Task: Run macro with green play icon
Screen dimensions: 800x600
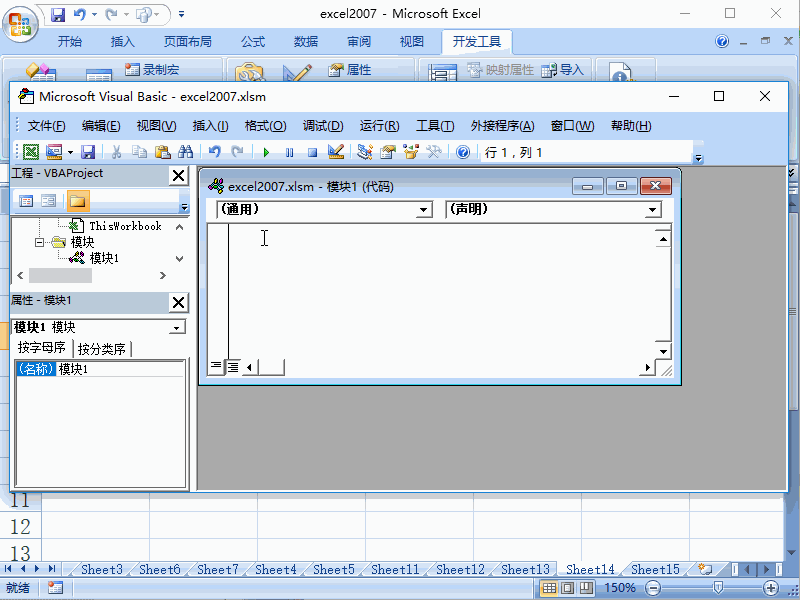Action: click(266, 152)
